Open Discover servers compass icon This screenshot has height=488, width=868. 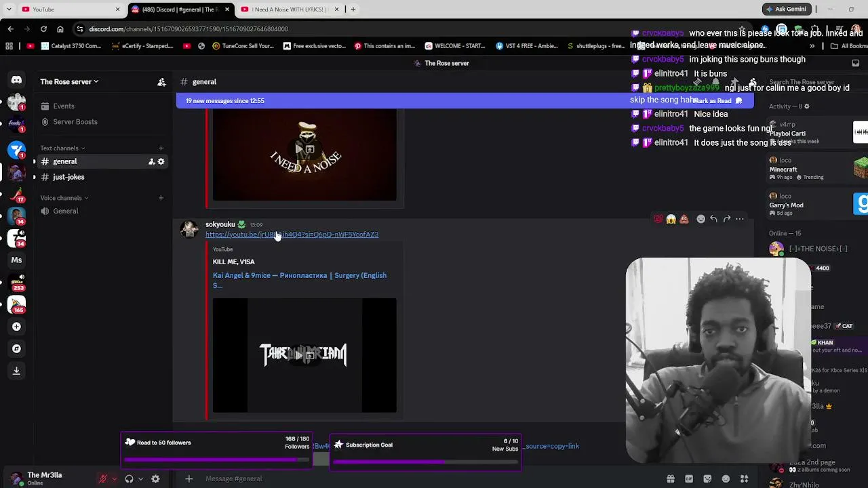16,348
